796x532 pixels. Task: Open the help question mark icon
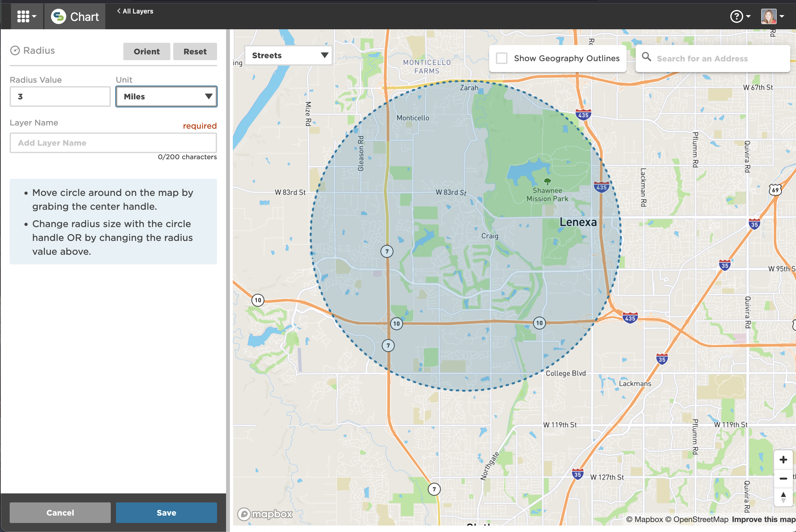(x=736, y=16)
